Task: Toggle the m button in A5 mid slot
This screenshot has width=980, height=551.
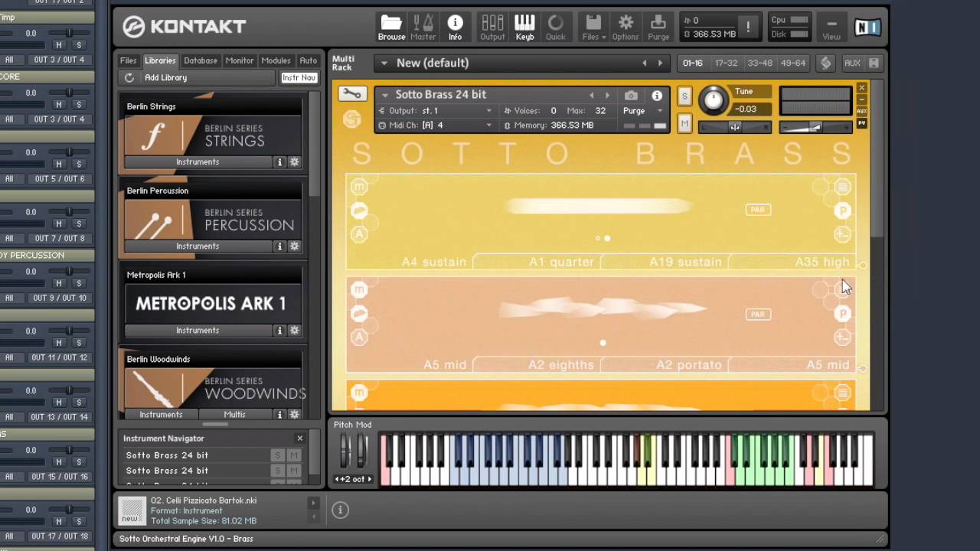Action: point(359,290)
